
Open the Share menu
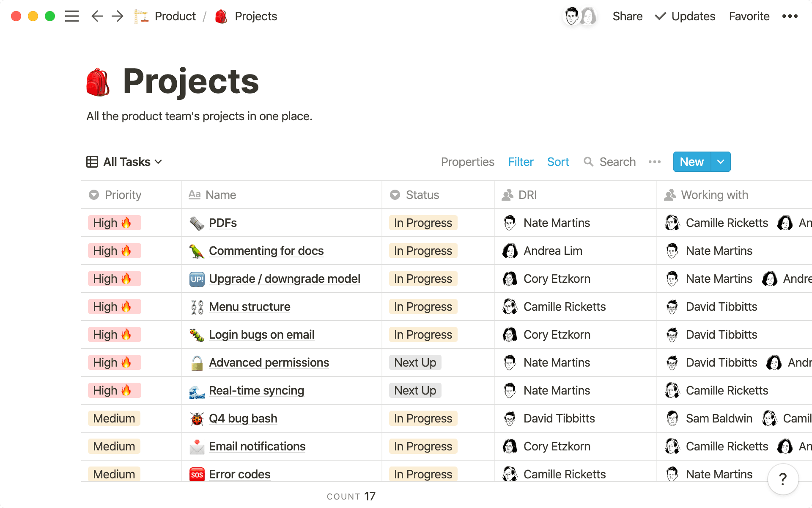coord(627,16)
